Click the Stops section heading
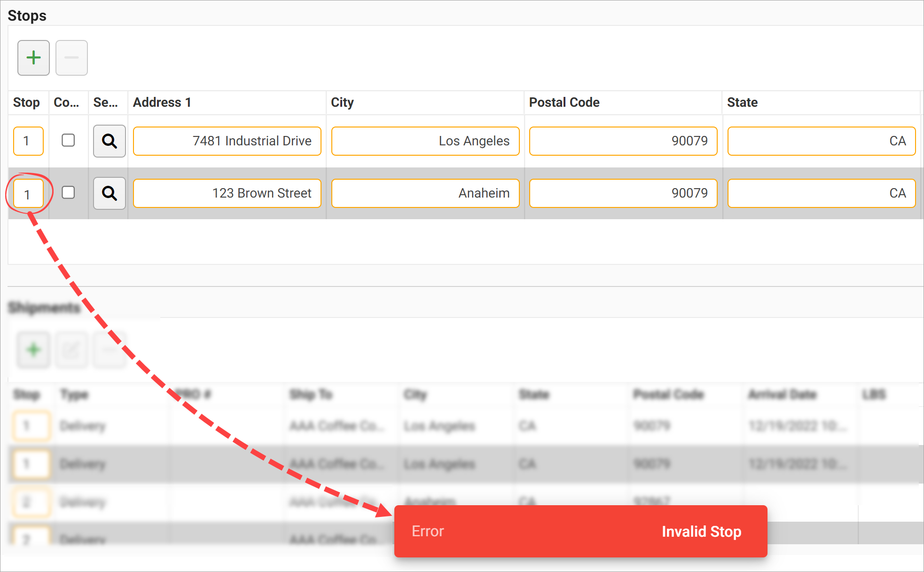 point(27,15)
